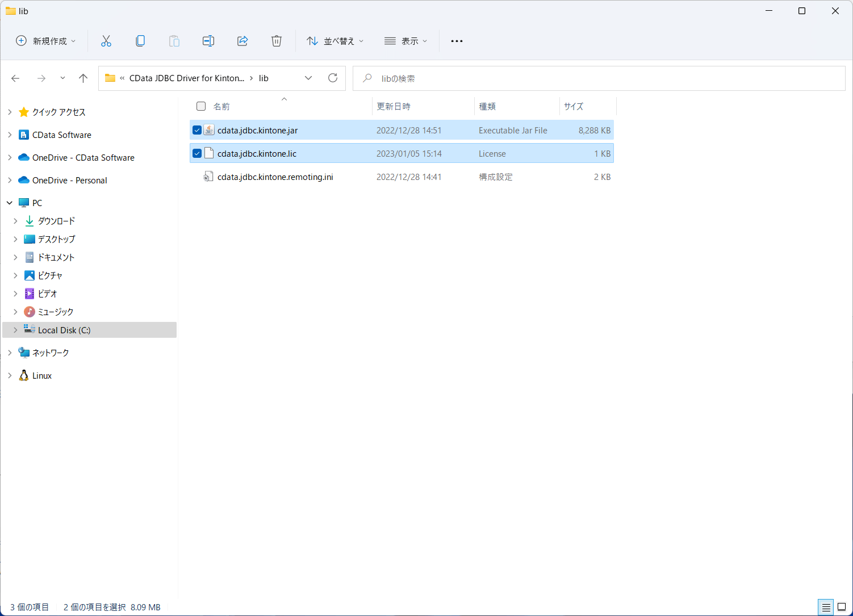Go forward with the right arrow
This screenshot has width=853, height=616.
tap(41, 78)
